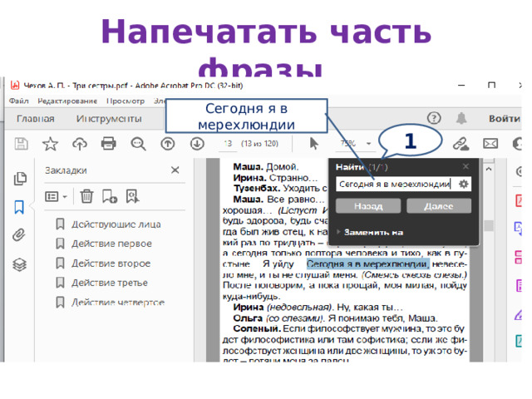Open bookmark Действующие лица
The width and height of the screenshot is (532, 399).
pos(116,224)
